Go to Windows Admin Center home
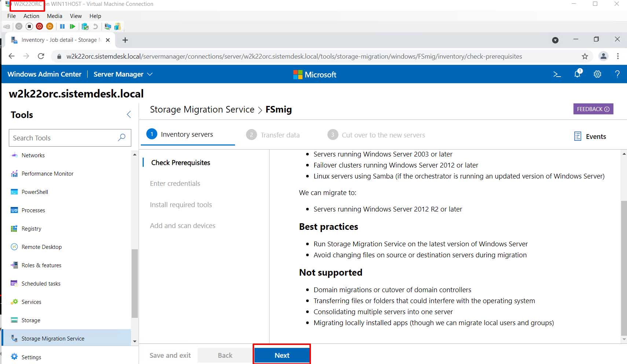The height and width of the screenshot is (364, 627). coord(44,74)
